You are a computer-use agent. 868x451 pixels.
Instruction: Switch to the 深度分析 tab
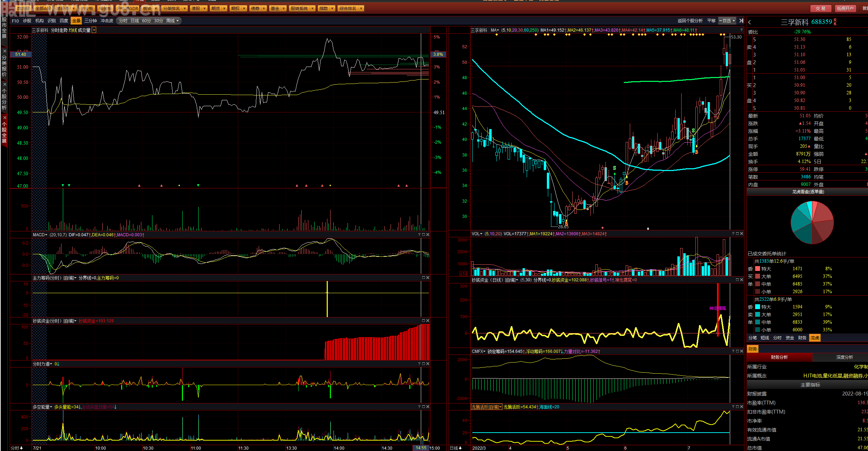[844, 357]
